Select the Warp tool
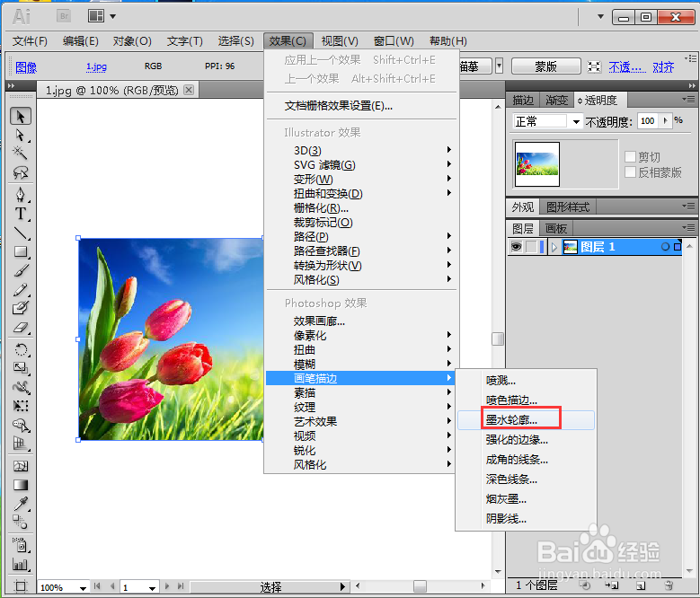Viewport: 700px width, 598px height. (x=21, y=387)
